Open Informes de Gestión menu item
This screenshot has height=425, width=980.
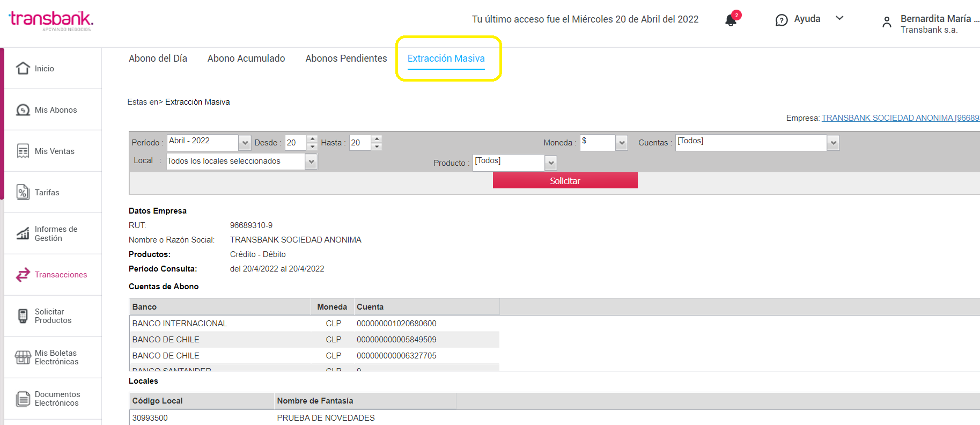coord(56,233)
